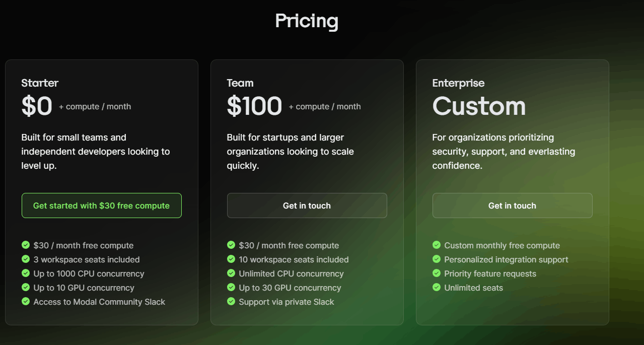The height and width of the screenshot is (345, 644).
Task: Click checkmark icon next to Unlimited seats
Action: 437,287
